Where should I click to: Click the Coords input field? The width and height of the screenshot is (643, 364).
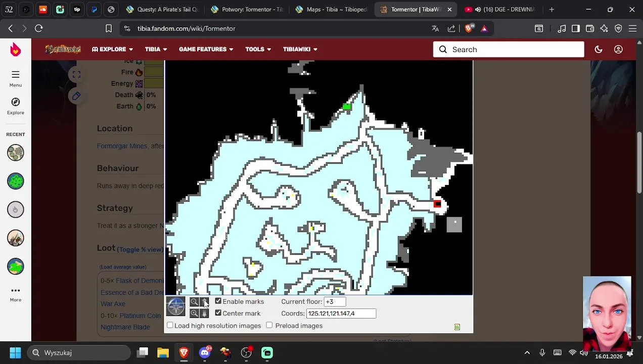tap(341, 313)
